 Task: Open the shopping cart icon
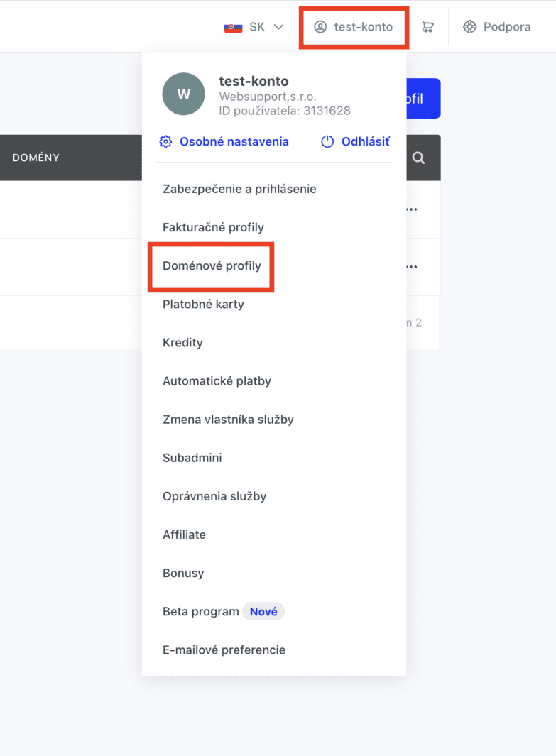427,27
